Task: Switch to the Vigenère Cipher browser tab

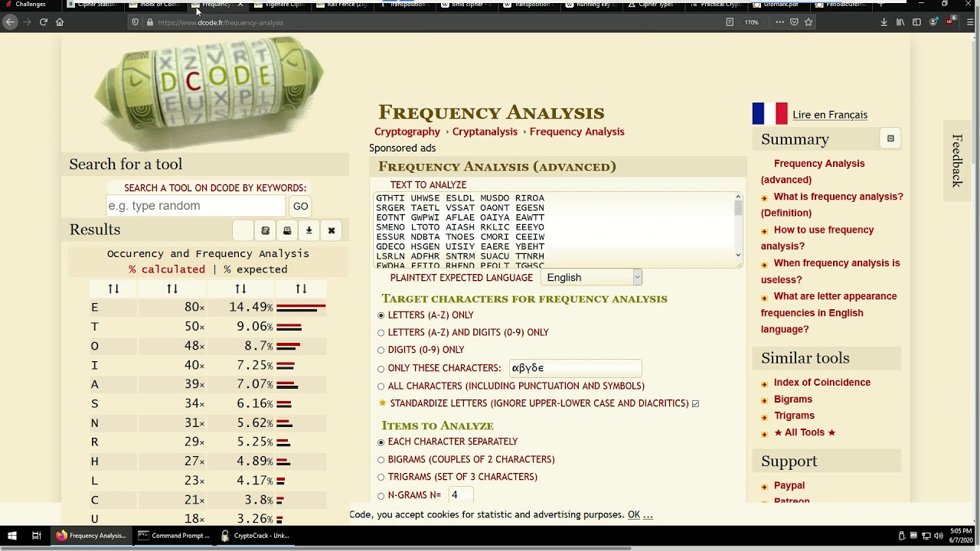Action: tap(282, 5)
